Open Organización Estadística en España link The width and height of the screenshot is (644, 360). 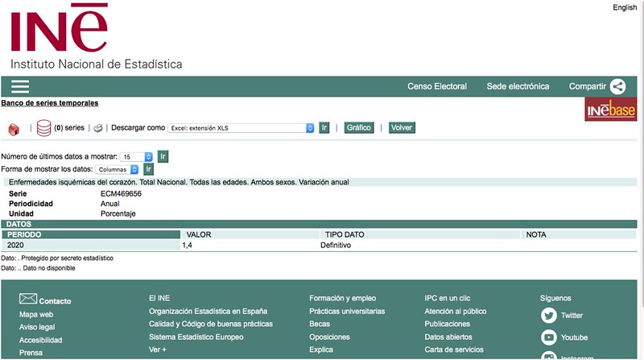pyautogui.click(x=208, y=311)
